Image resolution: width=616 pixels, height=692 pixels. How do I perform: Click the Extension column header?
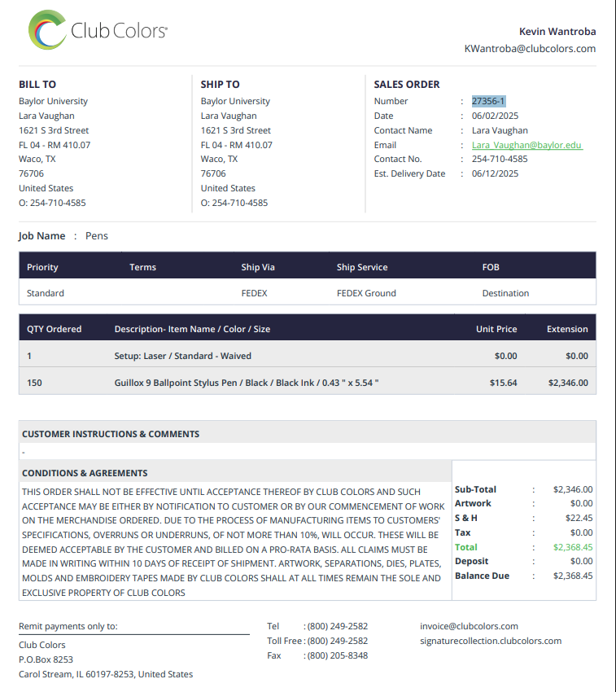tap(567, 329)
